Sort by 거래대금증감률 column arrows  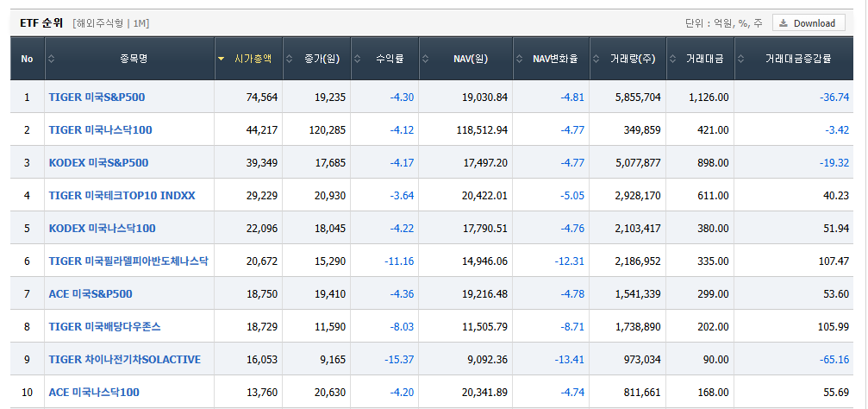pos(741,59)
